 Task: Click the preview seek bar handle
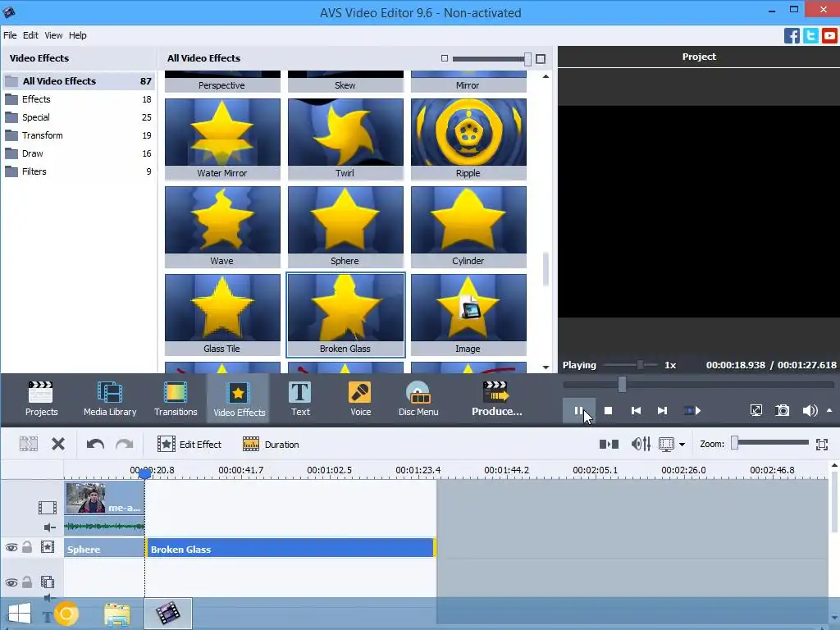point(622,384)
